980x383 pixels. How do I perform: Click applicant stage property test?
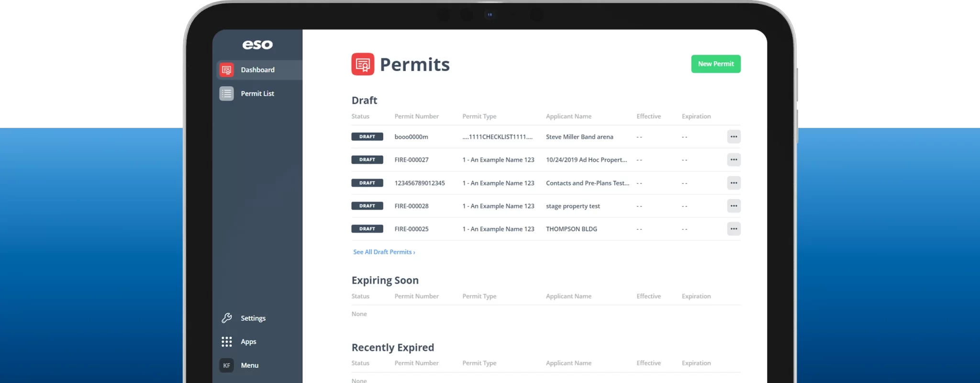tap(573, 206)
